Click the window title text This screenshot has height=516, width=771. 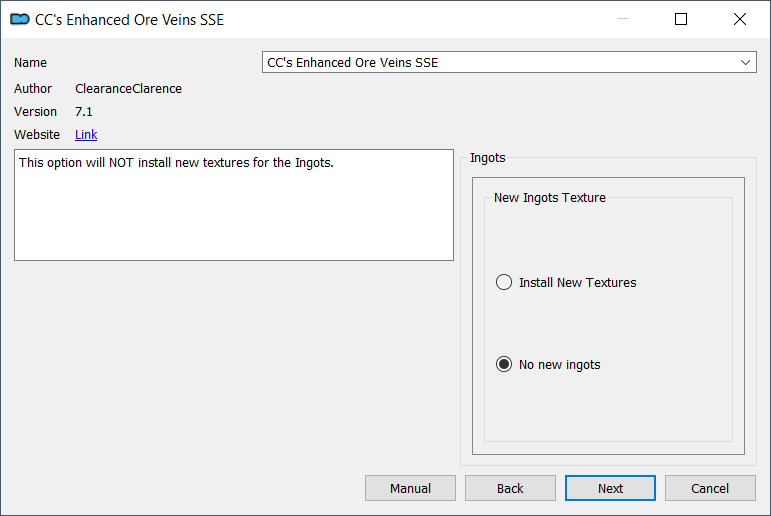click(129, 20)
